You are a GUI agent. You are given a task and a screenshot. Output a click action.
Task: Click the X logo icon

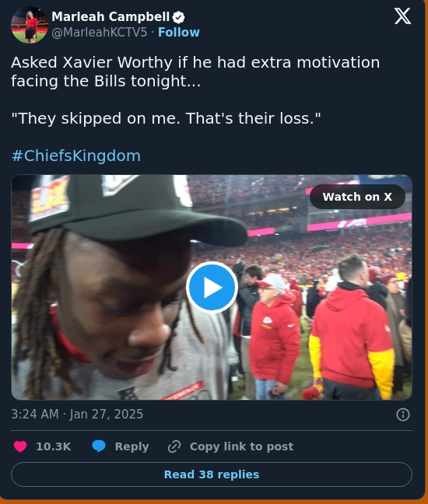[402, 16]
